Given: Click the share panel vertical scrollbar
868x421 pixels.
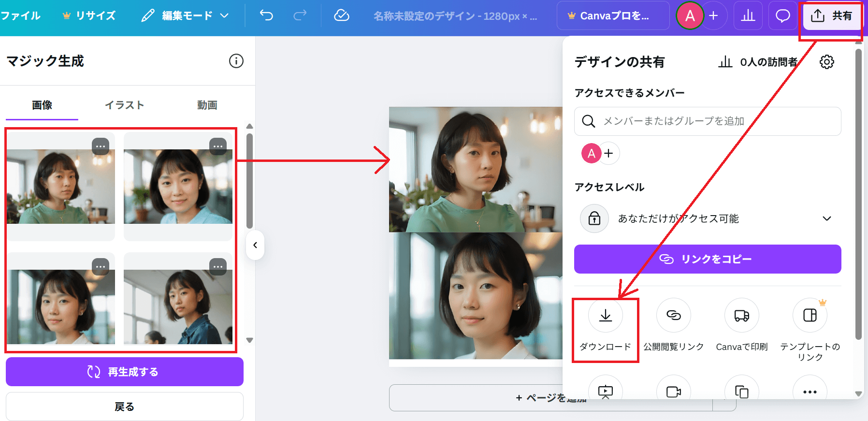Looking at the screenshot, I should pos(858,193).
